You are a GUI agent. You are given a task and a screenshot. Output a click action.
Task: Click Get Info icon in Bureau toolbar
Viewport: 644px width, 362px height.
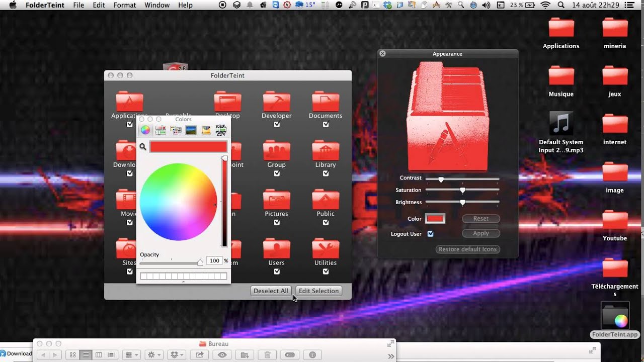pos(312,355)
